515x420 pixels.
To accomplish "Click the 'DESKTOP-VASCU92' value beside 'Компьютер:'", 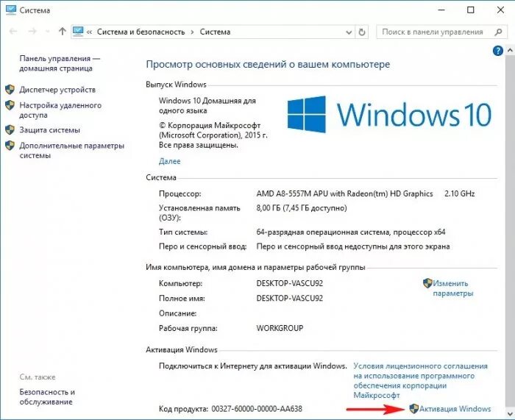I will (x=290, y=283).
